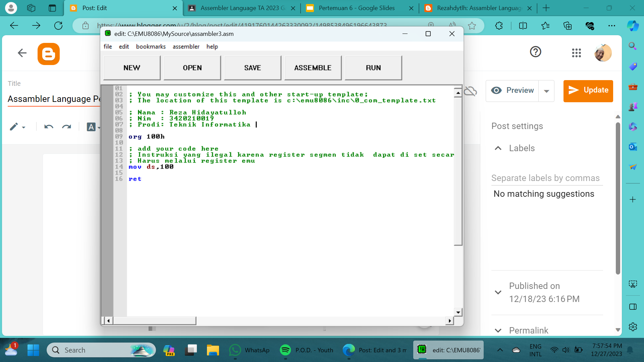Image resolution: width=644 pixels, height=362 pixels.
Task: Click the redo arrow in post editor
Action: [66, 127]
